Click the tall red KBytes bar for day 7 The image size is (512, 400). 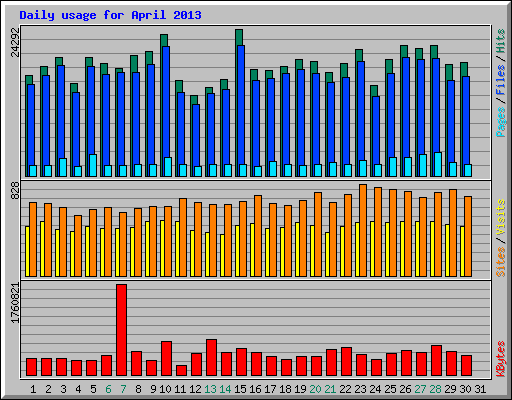coord(121,330)
